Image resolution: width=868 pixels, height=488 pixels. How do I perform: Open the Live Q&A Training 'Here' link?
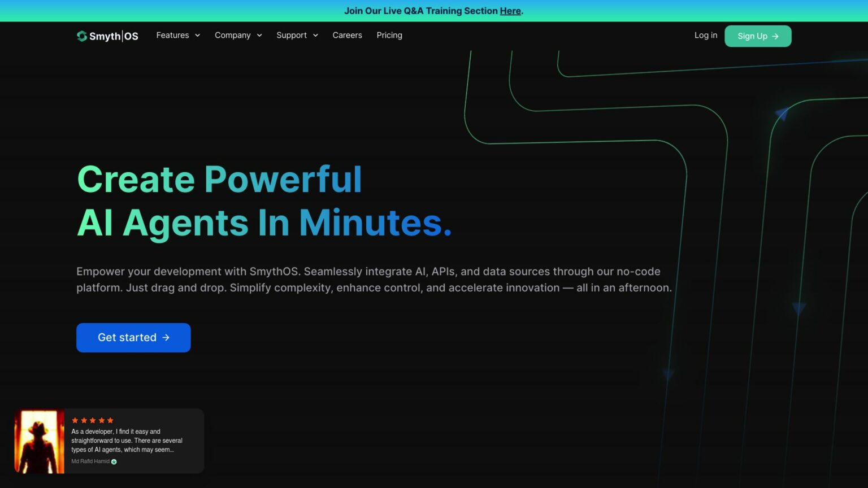(510, 11)
